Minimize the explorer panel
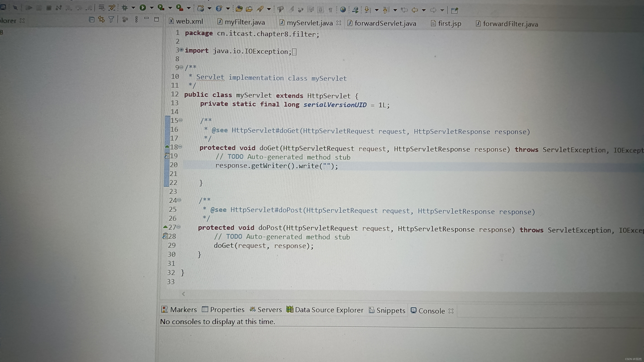 pos(147,18)
